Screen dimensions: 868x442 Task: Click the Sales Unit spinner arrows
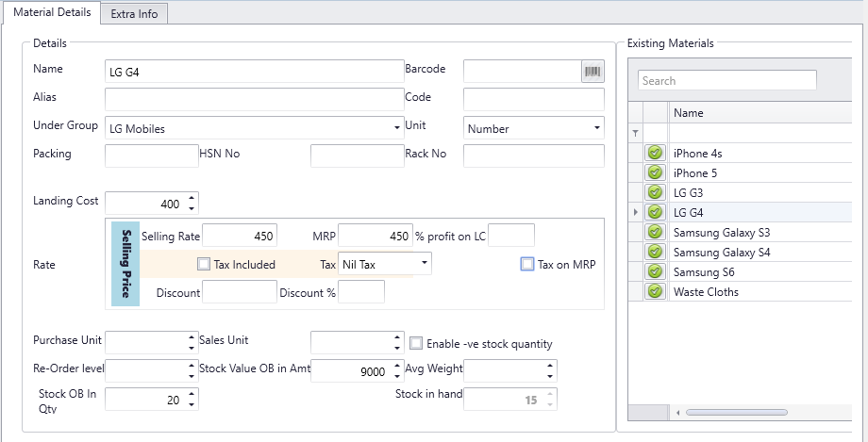(x=397, y=343)
